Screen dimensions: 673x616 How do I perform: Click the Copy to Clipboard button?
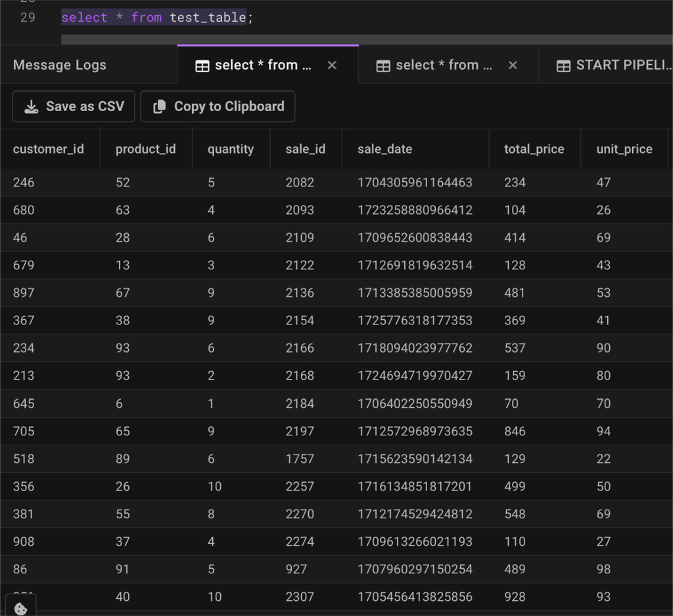pyautogui.click(x=218, y=106)
